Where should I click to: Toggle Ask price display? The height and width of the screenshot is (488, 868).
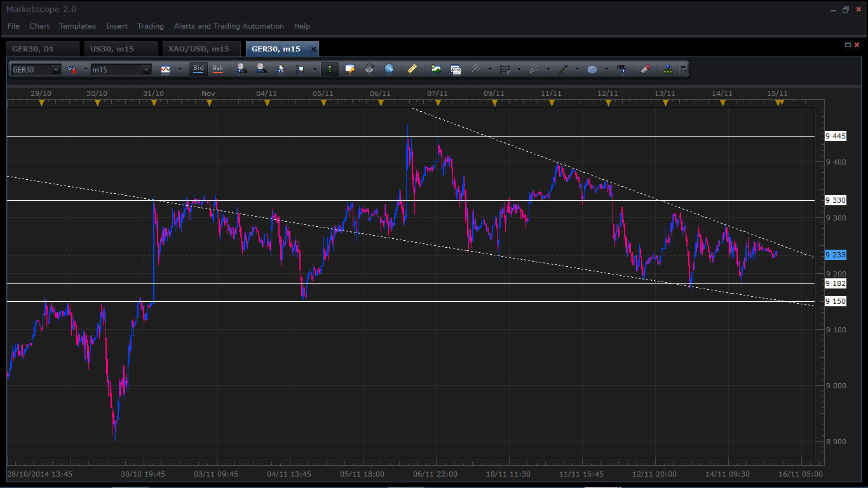coord(218,69)
